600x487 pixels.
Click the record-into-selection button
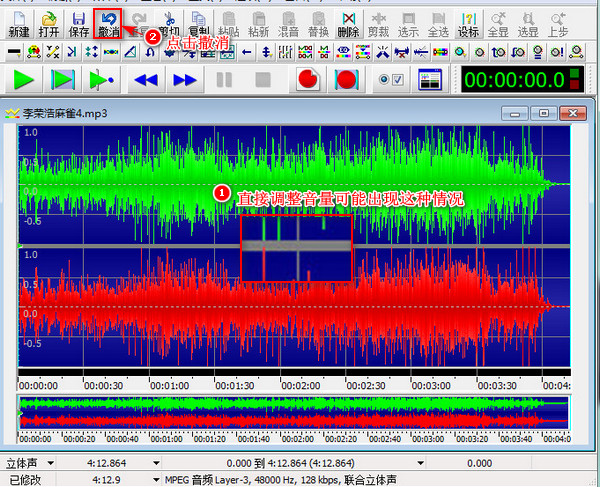click(347, 80)
